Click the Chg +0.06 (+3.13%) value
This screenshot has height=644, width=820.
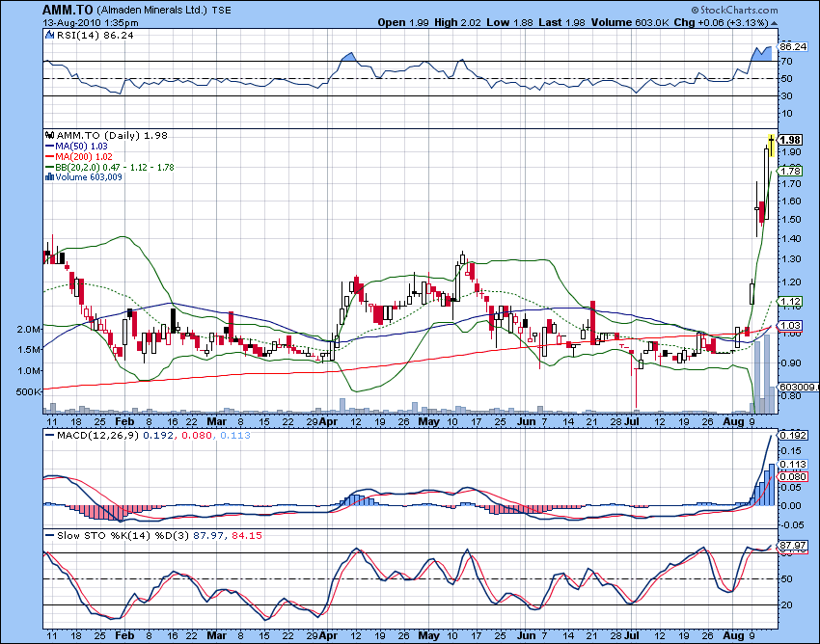click(x=722, y=22)
